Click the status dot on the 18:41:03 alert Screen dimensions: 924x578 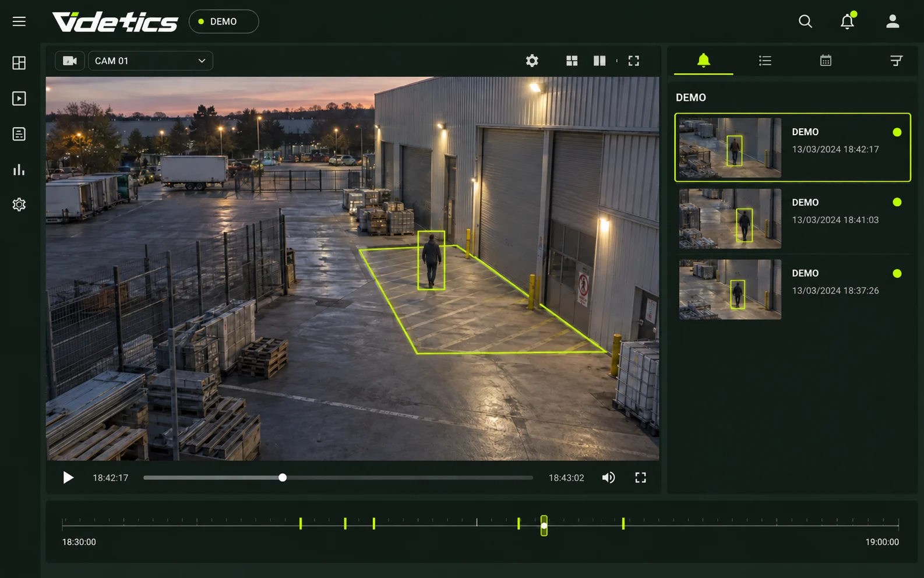pos(897,202)
